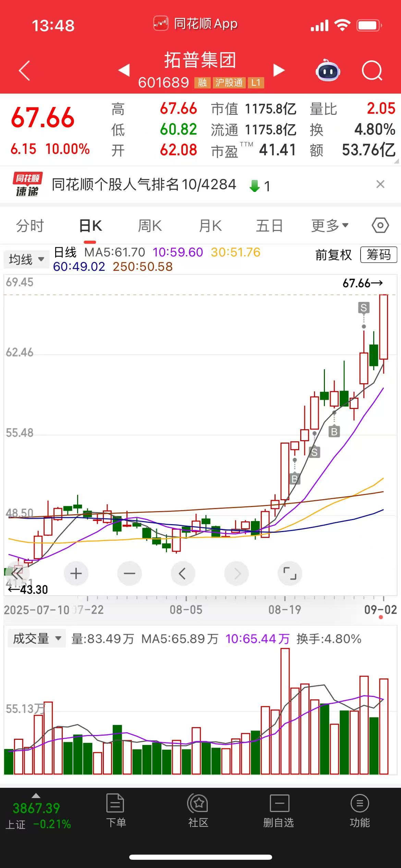Tap stock code 601689

(x=163, y=83)
